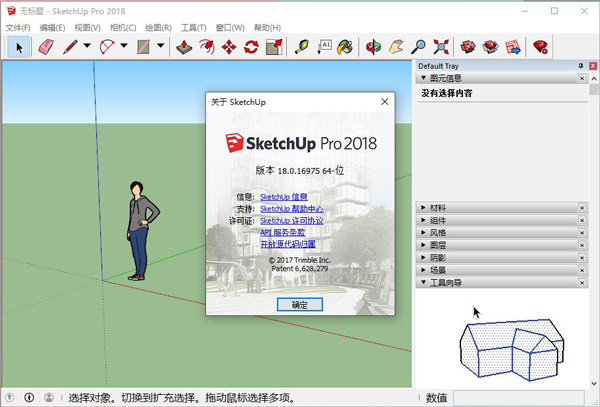Open the Extension Manager ruby icon
Screen dimensions: 600x407
540,47
